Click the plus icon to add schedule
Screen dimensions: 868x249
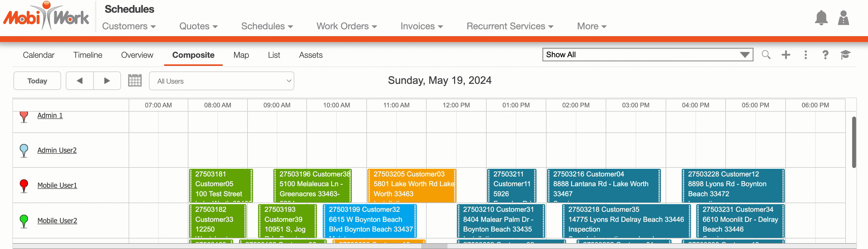(786, 55)
